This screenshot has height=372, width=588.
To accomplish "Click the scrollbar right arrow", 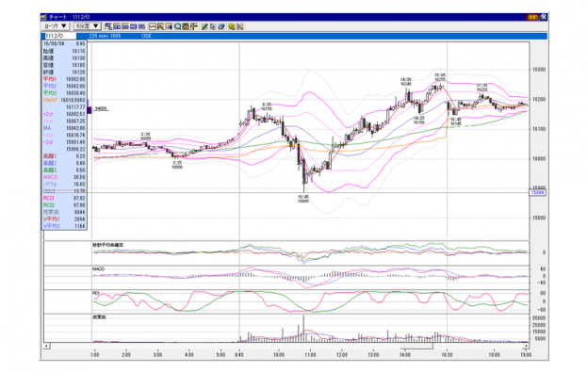I will click(x=527, y=346).
